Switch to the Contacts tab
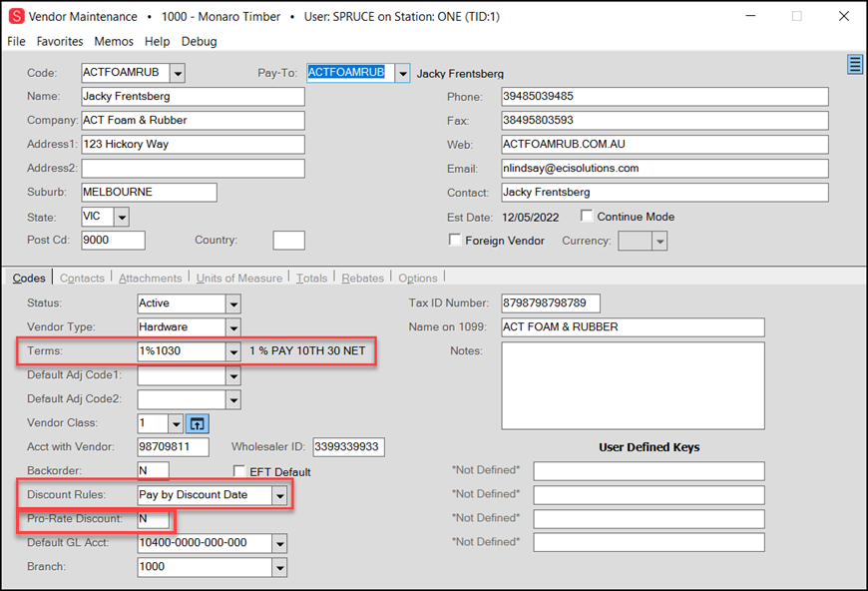868x591 pixels. tap(82, 279)
